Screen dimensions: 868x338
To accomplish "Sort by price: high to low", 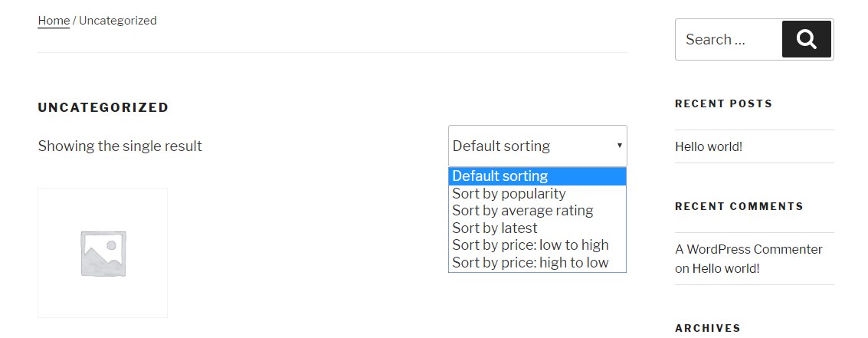I will [530, 262].
